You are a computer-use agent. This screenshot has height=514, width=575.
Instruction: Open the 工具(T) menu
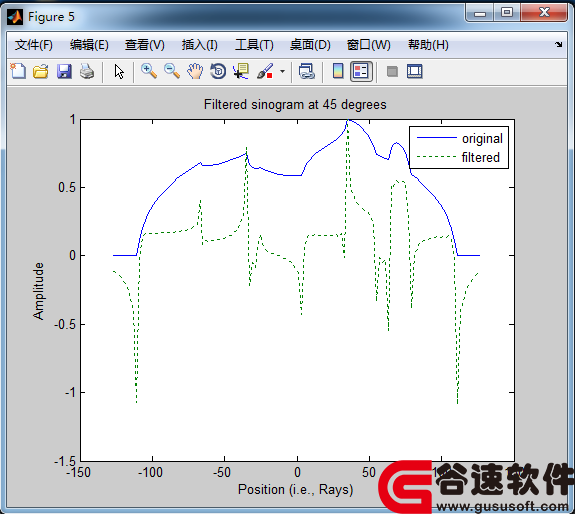(x=254, y=45)
